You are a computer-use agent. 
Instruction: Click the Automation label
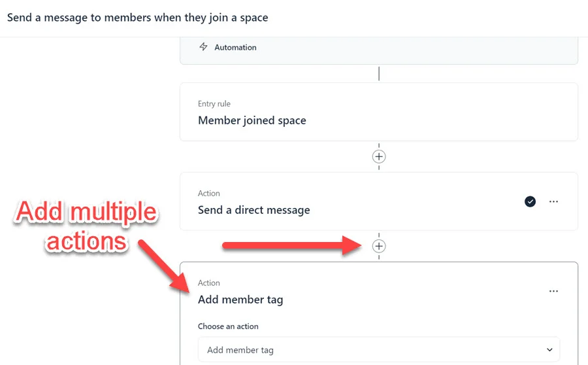point(235,47)
